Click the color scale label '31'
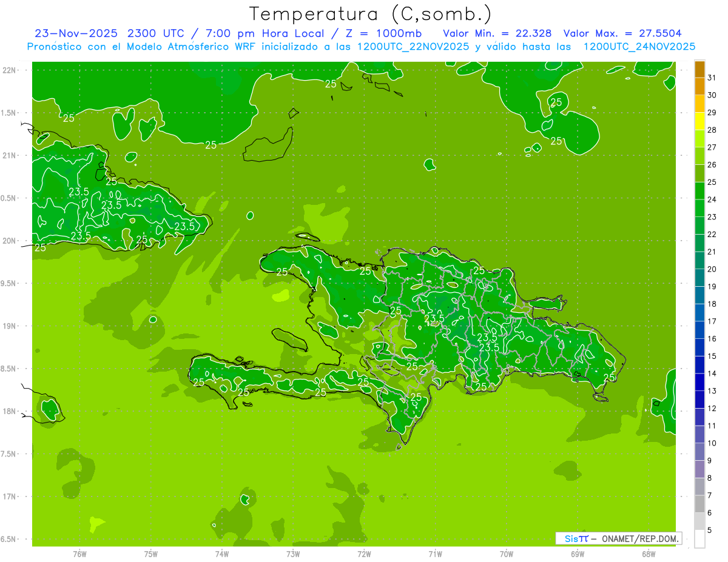This screenshot has width=728, height=562. click(x=712, y=78)
